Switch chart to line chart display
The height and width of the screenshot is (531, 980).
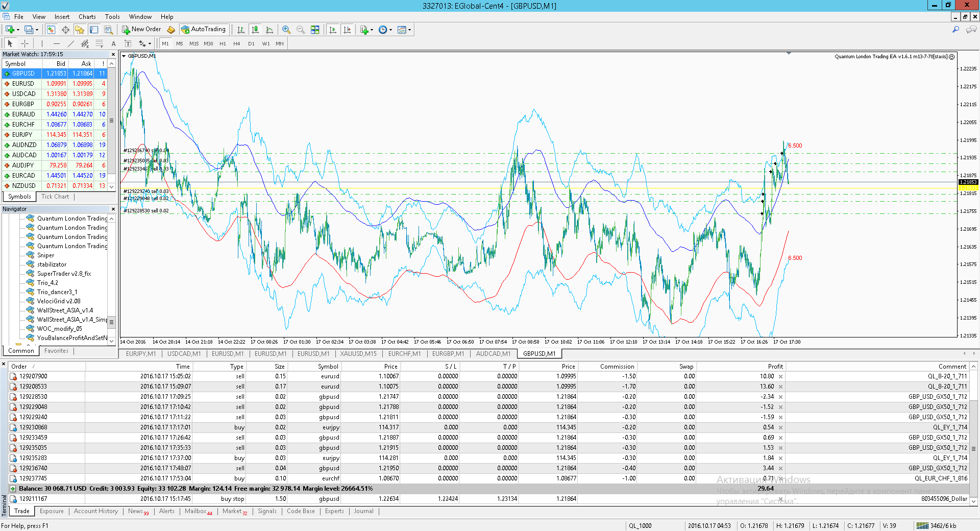pos(269,30)
